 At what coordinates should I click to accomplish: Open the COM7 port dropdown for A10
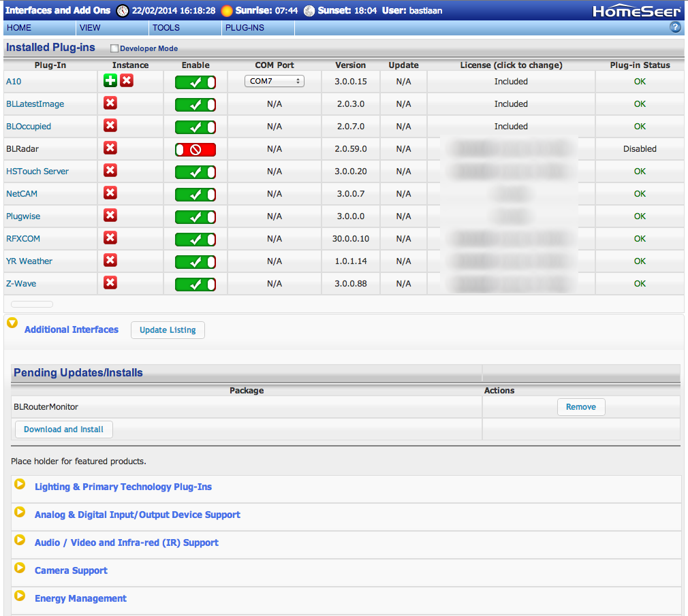click(x=275, y=81)
